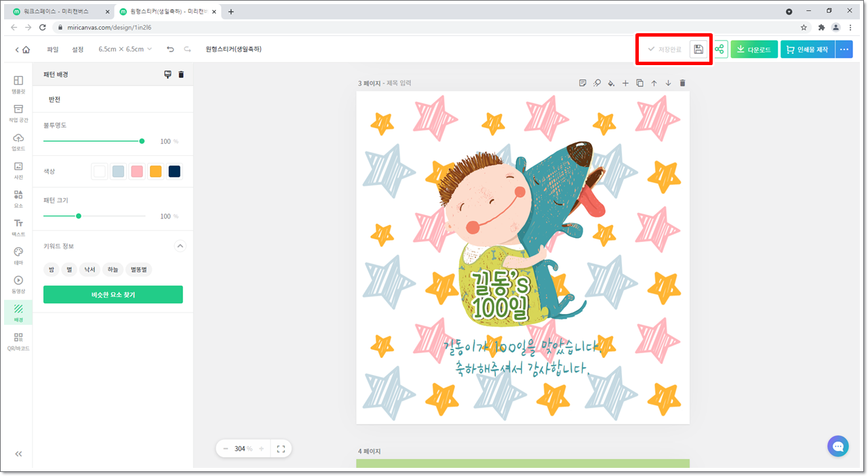Bookmark this page with star icon
Viewport: 868px width, 476px height.
coord(804,27)
